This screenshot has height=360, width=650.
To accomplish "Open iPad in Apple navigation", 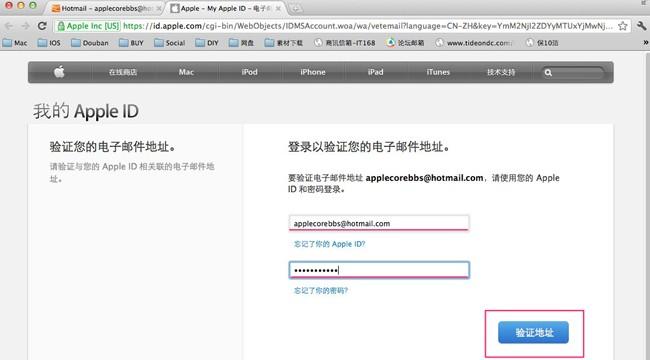I will [375, 72].
